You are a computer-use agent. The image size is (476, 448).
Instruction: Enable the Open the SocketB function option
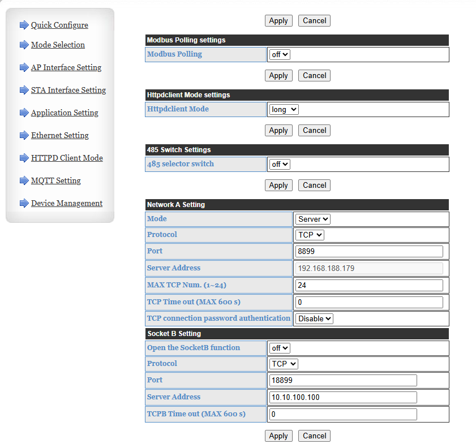click(279, 348)
